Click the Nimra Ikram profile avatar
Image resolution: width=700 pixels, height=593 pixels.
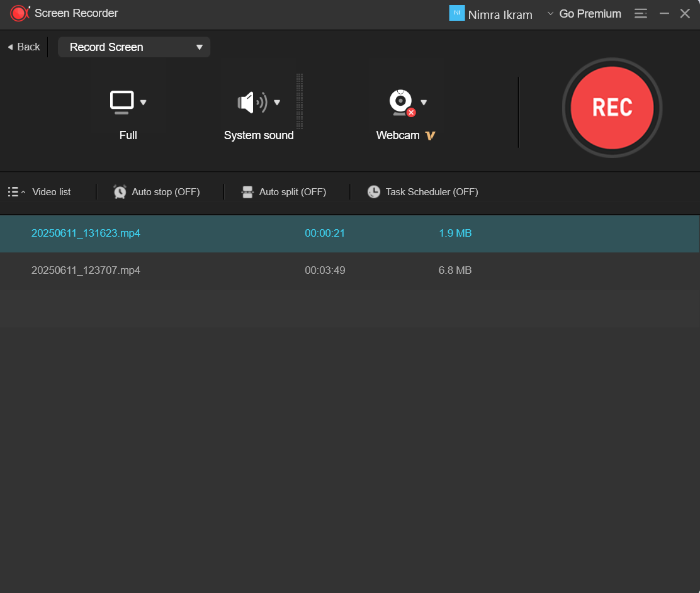(456, 13)
